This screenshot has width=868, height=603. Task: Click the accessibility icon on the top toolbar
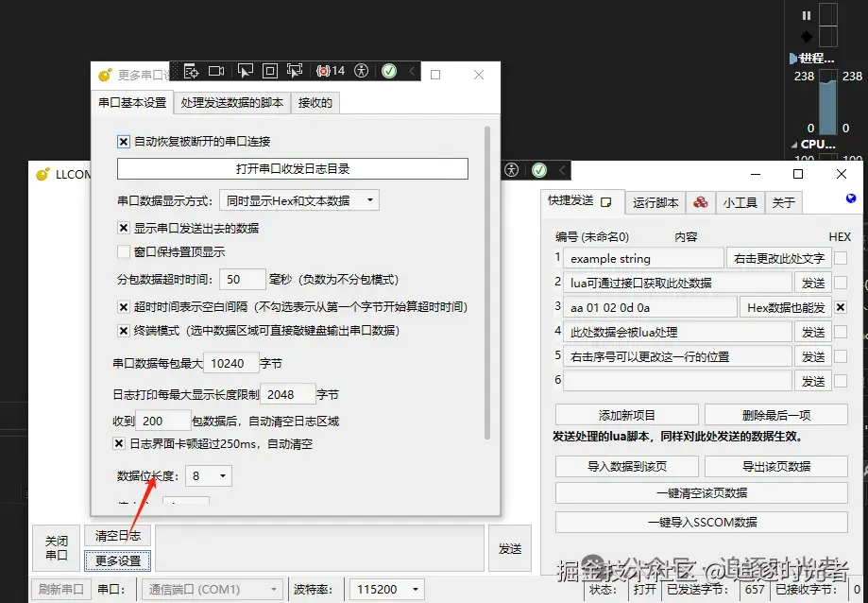(x=362, y=71)
